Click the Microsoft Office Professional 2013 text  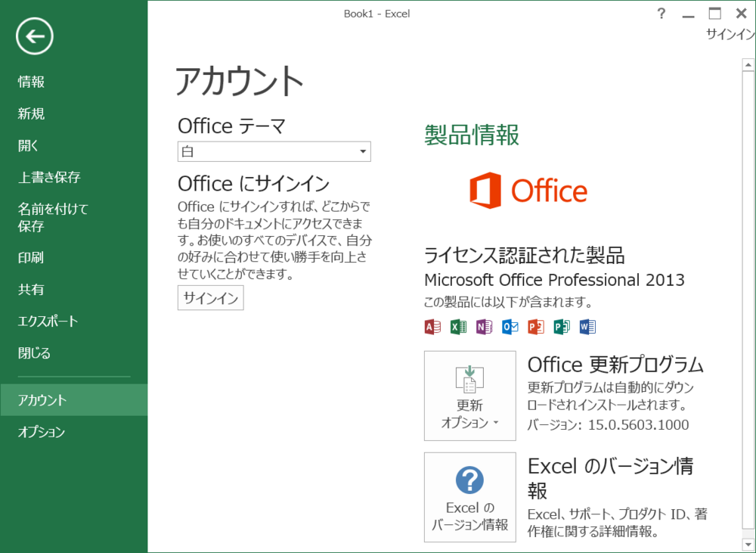pyautogui.click(x=554, y=280)
